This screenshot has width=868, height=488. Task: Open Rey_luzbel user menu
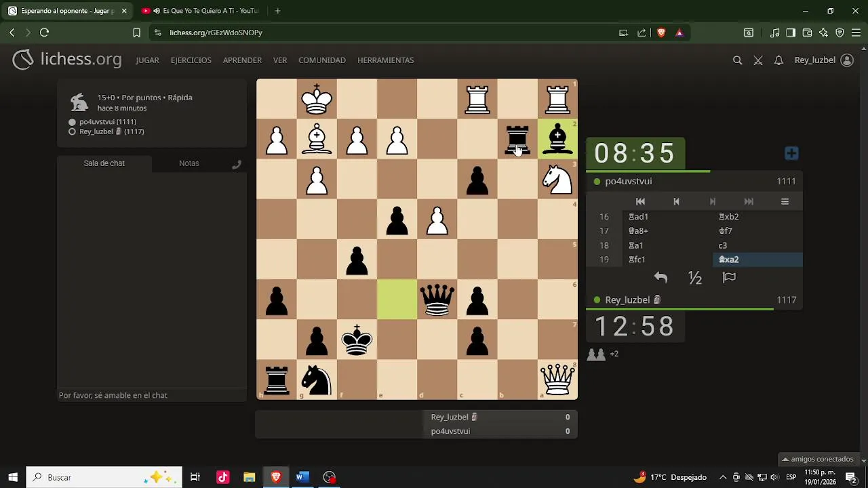click(x=823, y=60)
